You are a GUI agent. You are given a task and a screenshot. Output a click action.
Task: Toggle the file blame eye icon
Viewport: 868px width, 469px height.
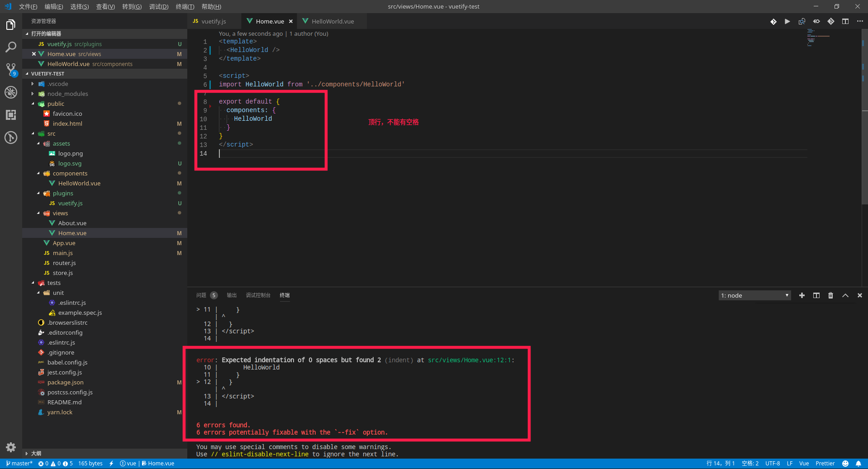(816, 21)
